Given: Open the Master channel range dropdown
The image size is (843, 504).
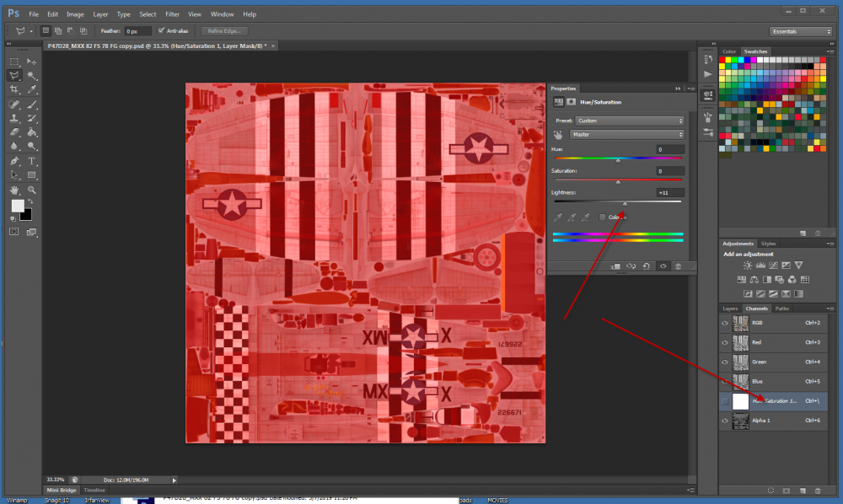Looking at the screenshot, I should [627, 134].
